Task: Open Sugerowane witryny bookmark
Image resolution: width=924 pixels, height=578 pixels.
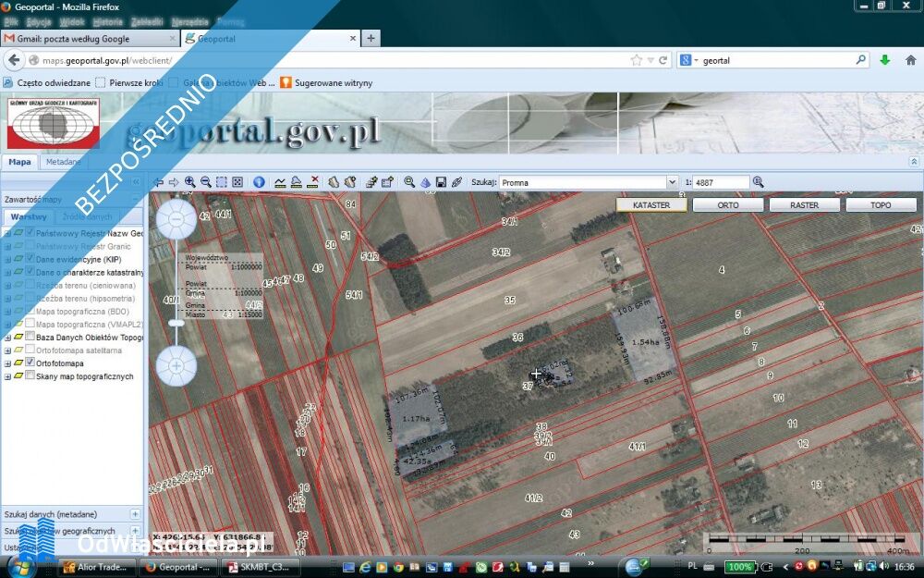Action: [x=326, y=82]
